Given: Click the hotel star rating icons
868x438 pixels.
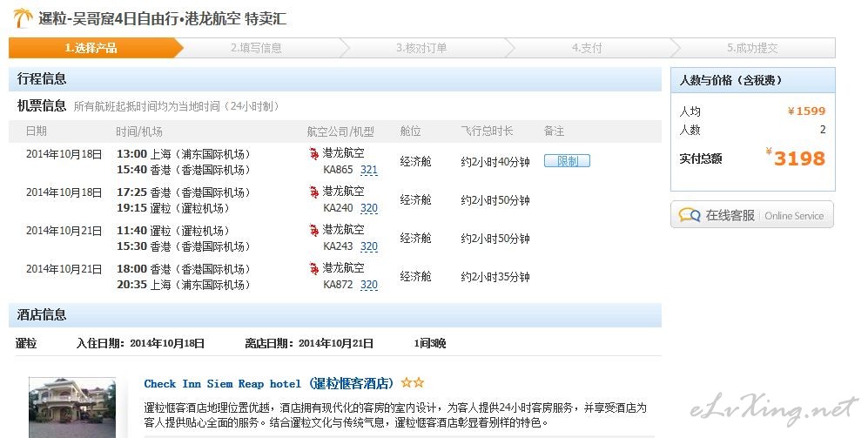Looking at the screenshot, I should (413, 382).
